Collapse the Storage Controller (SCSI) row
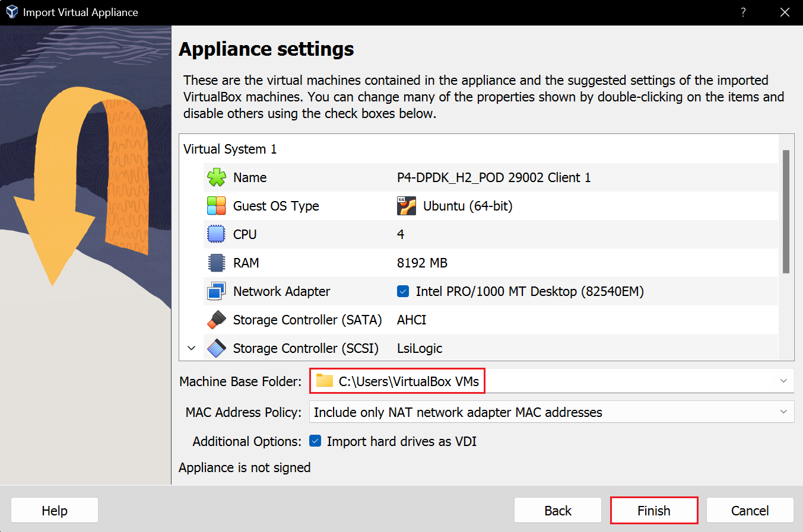Screen dimensions: 803x532 [191, 348]
